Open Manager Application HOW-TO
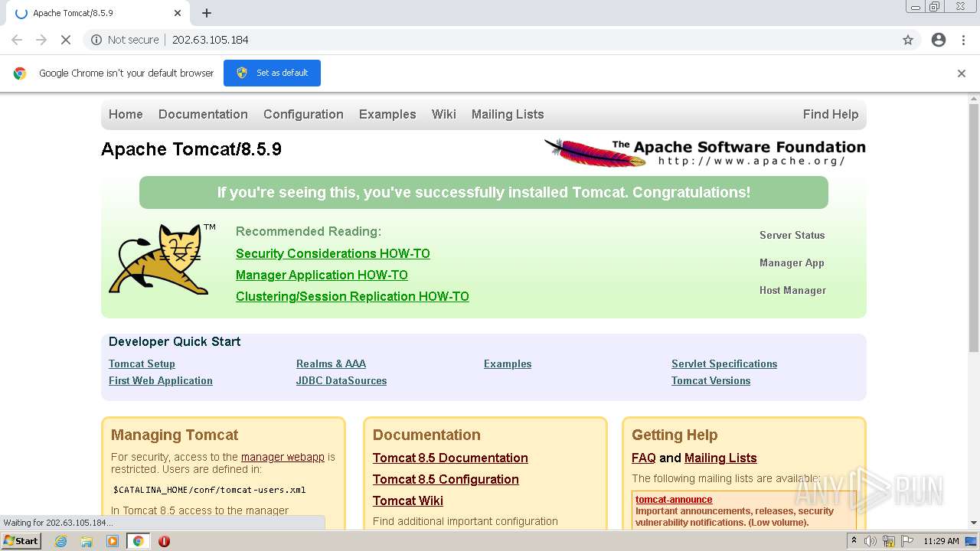 coord(322,275)
